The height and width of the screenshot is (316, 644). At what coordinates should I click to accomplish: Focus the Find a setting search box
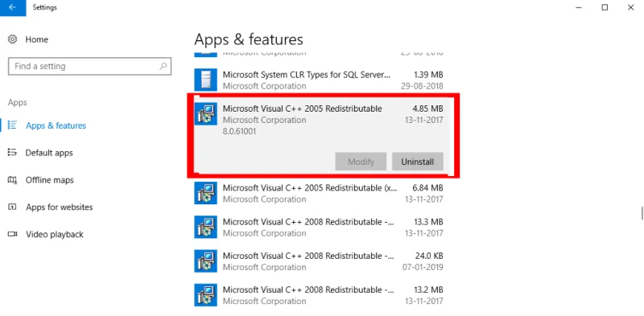(x=89, y=66)
